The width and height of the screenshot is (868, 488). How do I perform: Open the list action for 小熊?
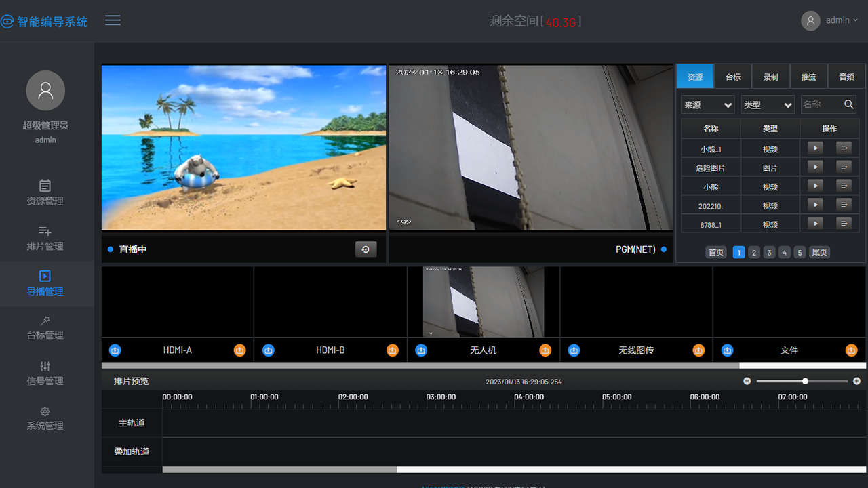pos(844,185)
